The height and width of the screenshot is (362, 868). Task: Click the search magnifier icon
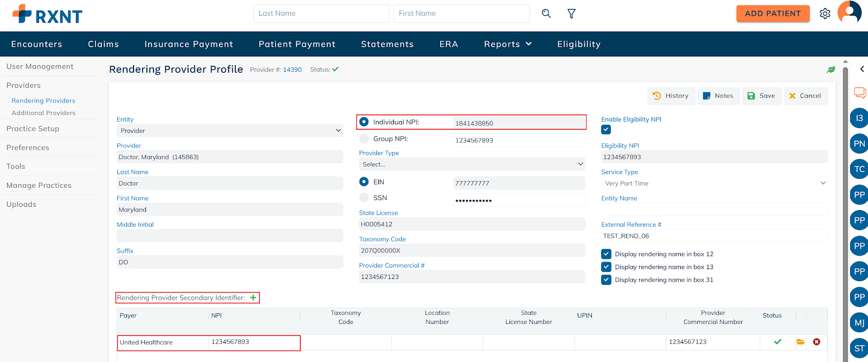[546, 14]
